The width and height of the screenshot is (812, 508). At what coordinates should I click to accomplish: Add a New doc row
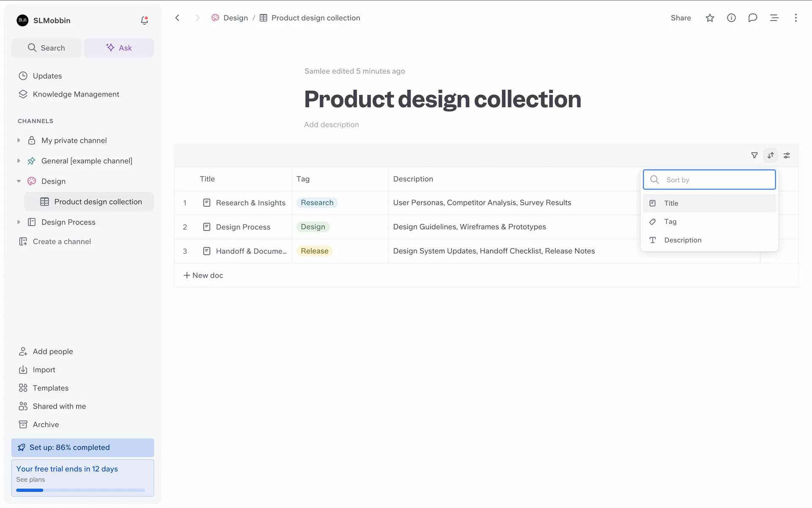pyautogui.click(x=203, y=275)
